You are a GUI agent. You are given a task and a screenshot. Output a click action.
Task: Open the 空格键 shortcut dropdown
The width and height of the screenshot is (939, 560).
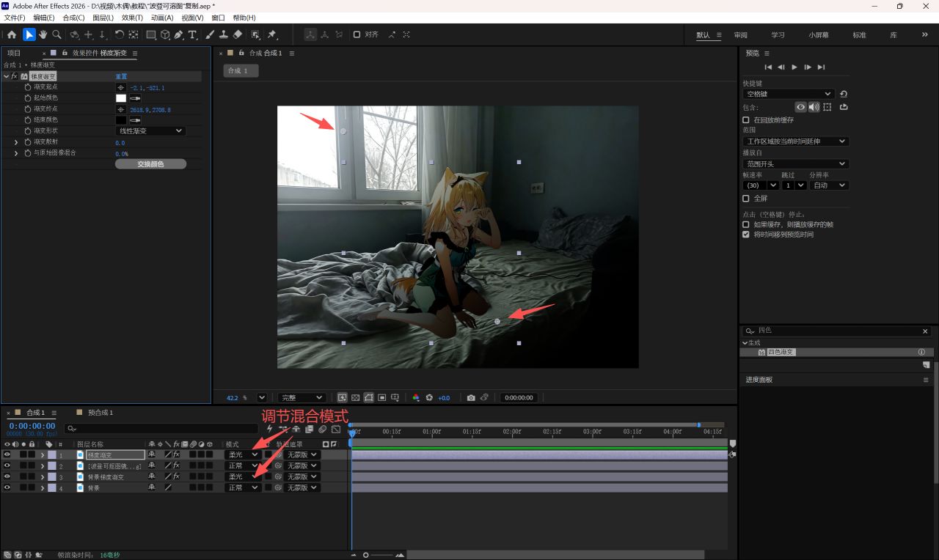point(789,94)
